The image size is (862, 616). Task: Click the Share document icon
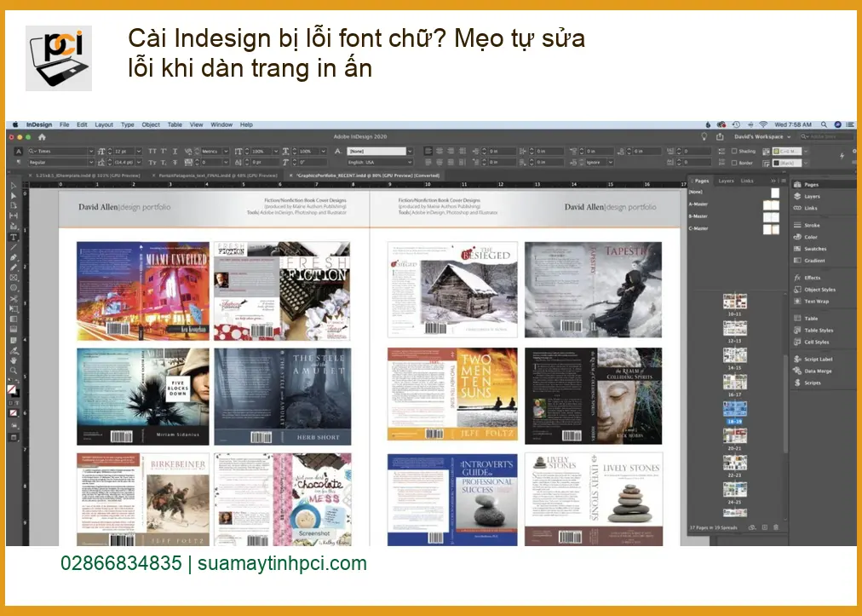tap(720, 136)
